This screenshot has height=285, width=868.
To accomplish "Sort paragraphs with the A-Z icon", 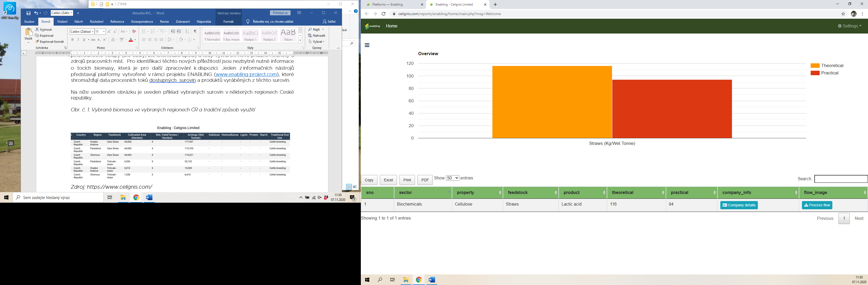I will click(187, 32).
